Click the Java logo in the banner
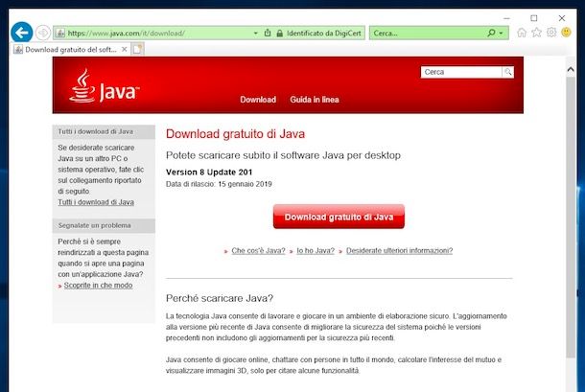The width and height of the screenshot is (585, 392). tap(105, 86)
